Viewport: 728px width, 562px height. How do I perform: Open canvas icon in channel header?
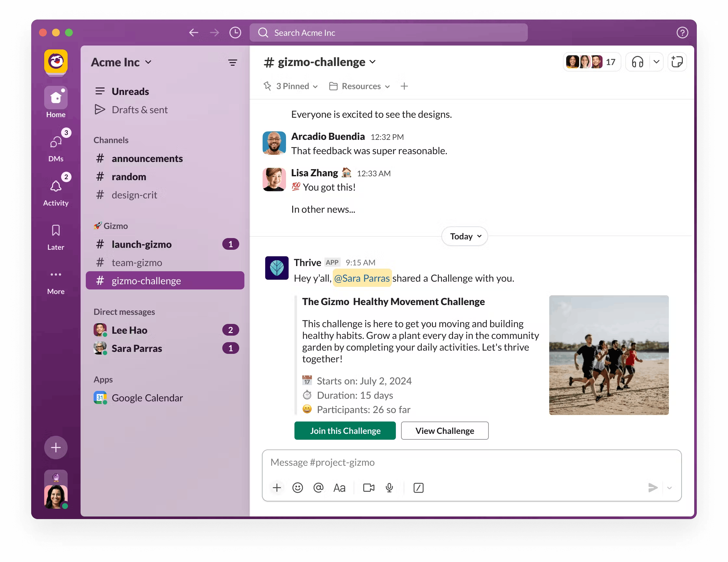point(677,62)
